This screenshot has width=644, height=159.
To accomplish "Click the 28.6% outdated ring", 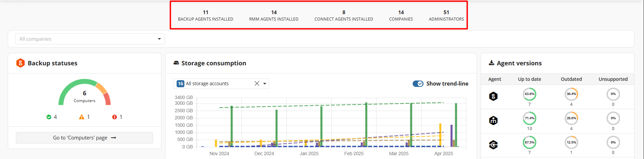I will pyautogui.click(x=571, y=118).
